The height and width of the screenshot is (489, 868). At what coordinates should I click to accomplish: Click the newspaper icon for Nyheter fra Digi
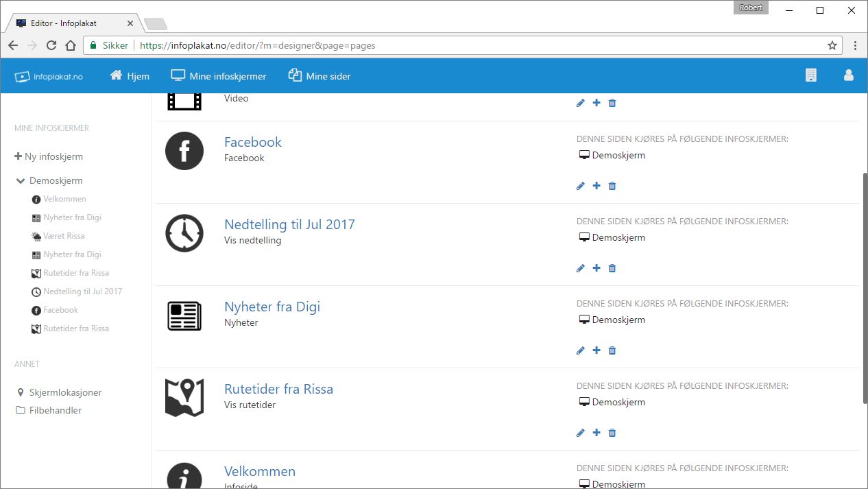tap(184, 315)
